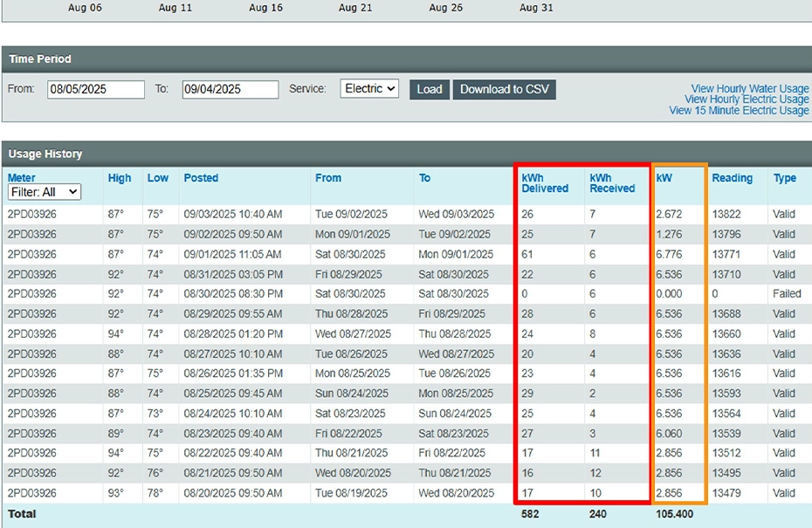The height and width of the screenshot is (528, 812).
Task: Click the From column header in table
Action: pyautogui.click(x=328, y=178)
